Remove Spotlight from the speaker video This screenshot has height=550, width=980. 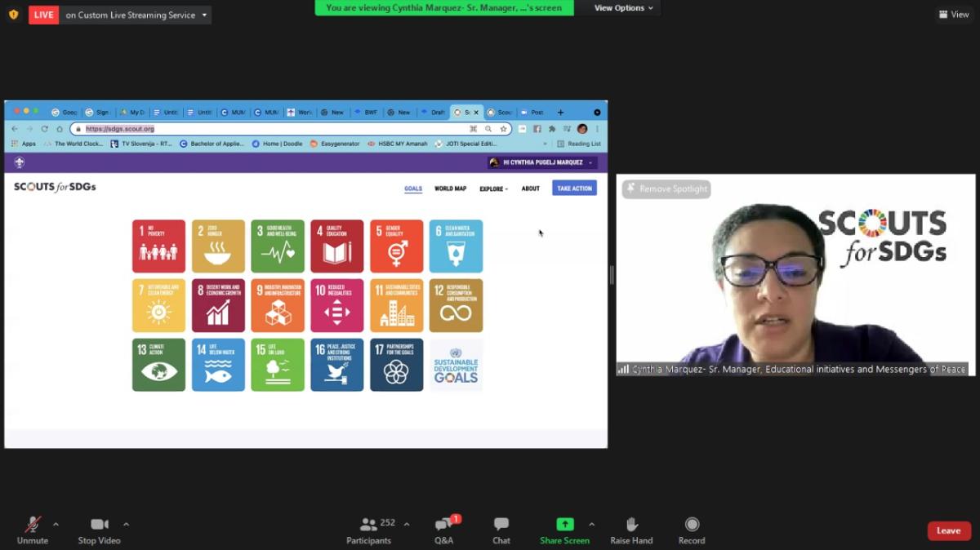point(666,189)
